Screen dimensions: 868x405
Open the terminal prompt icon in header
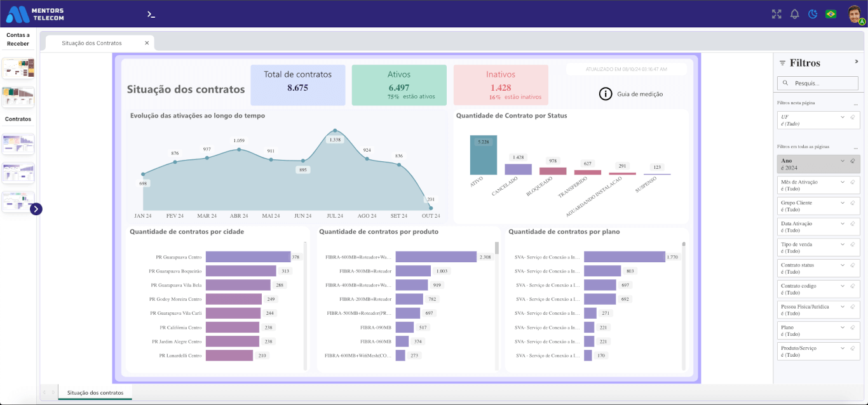click(151, 14)
